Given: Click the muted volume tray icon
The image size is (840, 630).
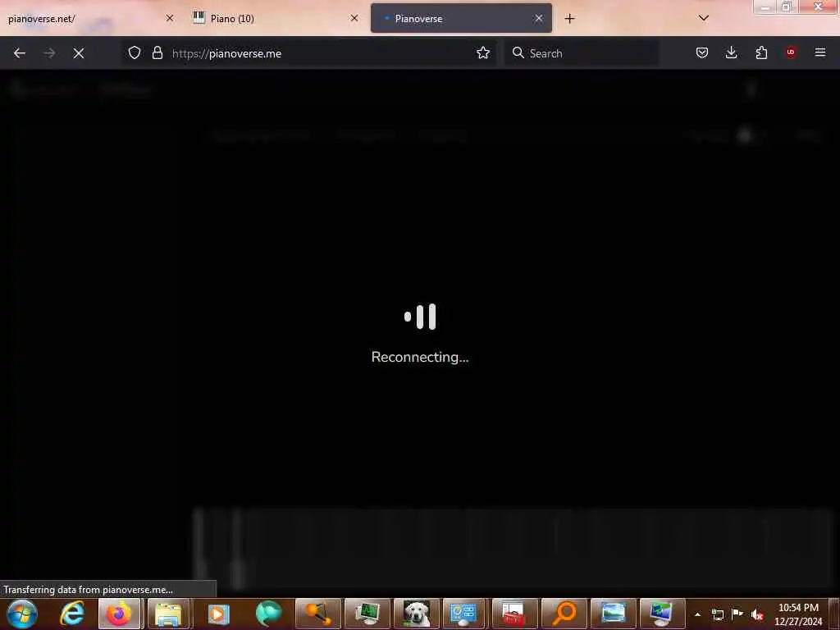Looking at the screenshot, I should click(x=757, y=614).
